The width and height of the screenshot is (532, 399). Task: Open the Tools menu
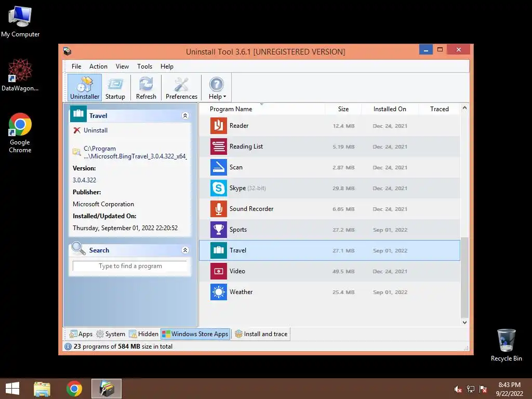(x=144, y=66)
